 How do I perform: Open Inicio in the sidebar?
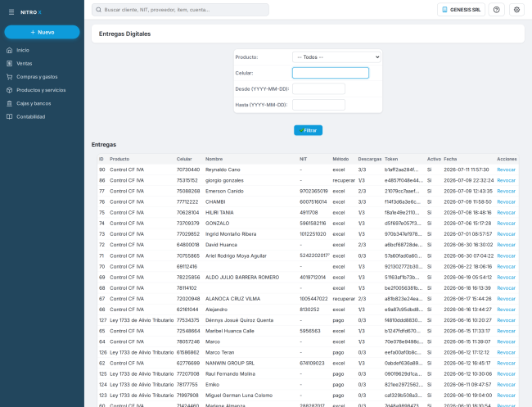(23, 50)
